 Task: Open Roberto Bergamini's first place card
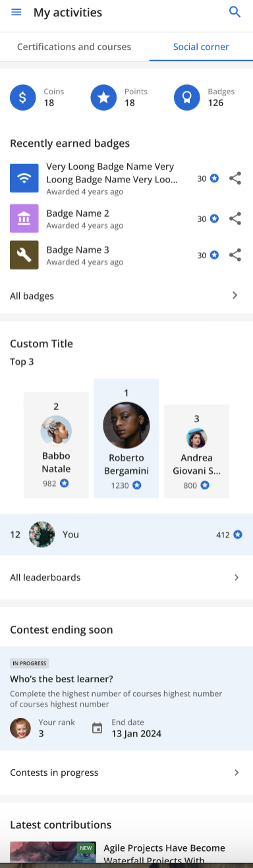pyautogui.click(x=126, y=438)
